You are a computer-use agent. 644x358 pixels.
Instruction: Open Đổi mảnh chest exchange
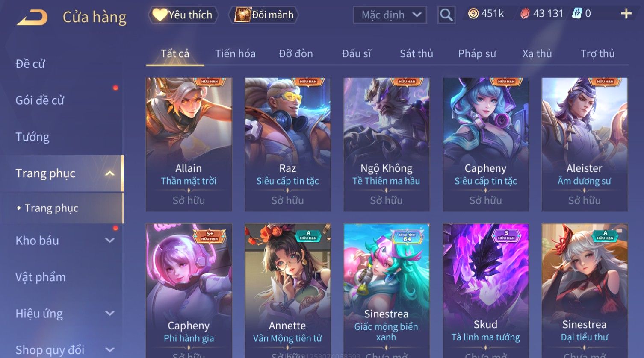pos(263,15)
